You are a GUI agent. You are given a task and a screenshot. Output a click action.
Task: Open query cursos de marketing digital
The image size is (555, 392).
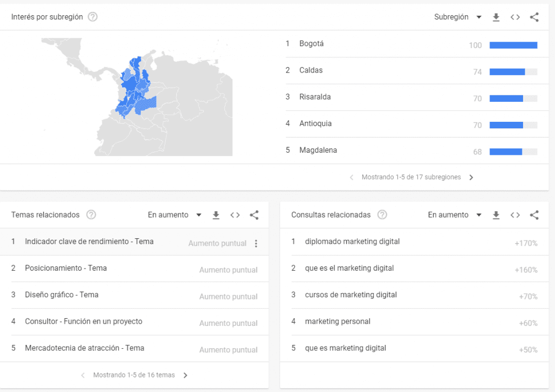point(351,295)
